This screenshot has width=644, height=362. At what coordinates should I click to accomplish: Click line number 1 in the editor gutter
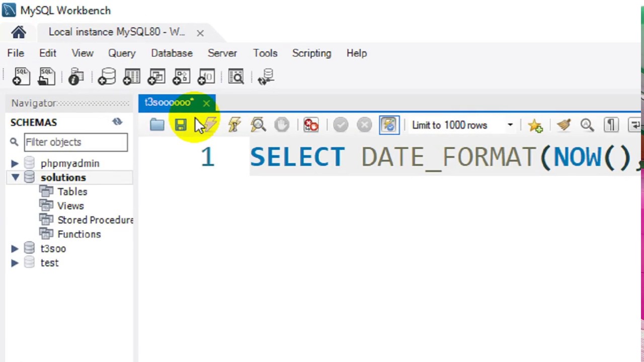(207, 157)
